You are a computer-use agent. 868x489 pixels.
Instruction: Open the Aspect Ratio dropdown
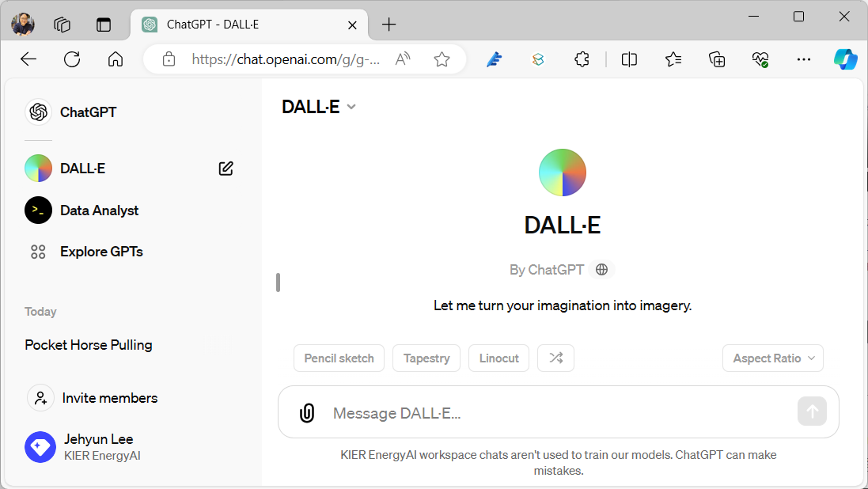coord(773,358)
